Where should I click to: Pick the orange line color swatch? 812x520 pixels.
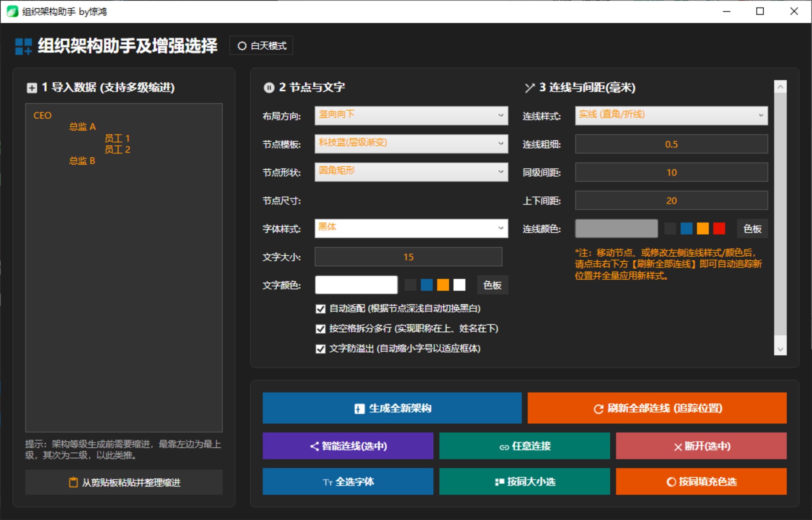pos(703,229)
